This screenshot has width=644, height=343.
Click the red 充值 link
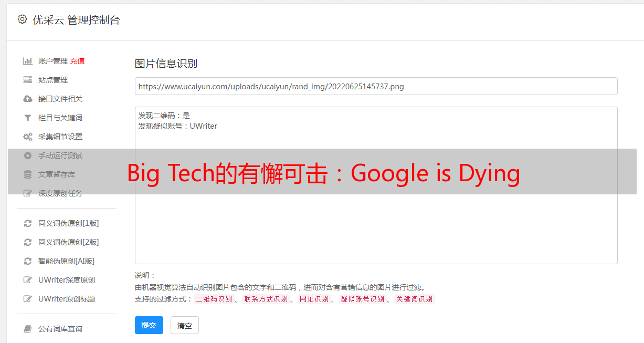(x=77, y=61)
